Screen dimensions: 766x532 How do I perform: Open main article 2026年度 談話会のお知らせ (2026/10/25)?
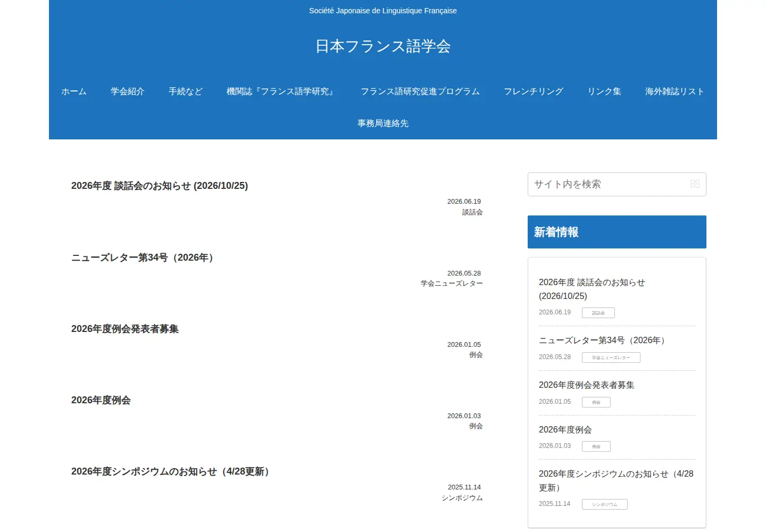click(x=160, y=186)
